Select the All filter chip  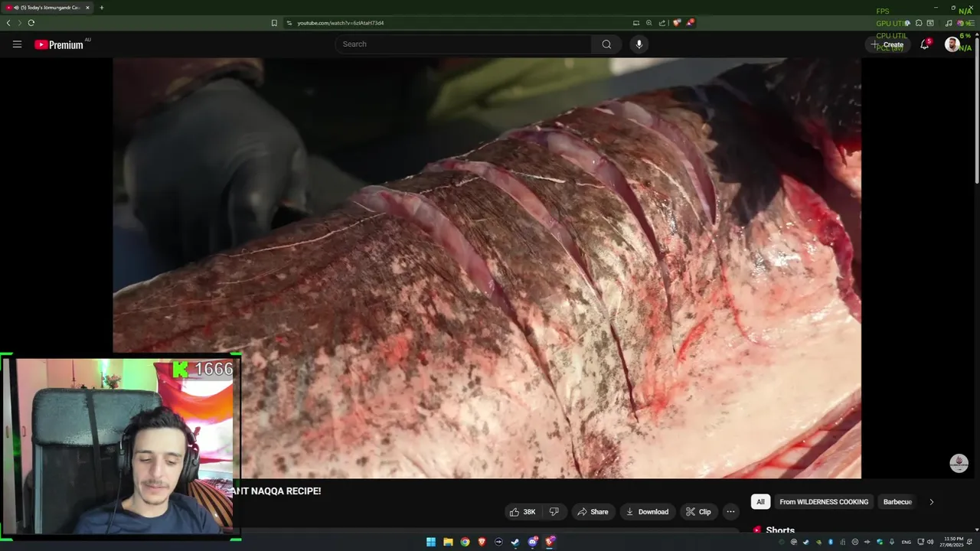[x=760, y=502]
